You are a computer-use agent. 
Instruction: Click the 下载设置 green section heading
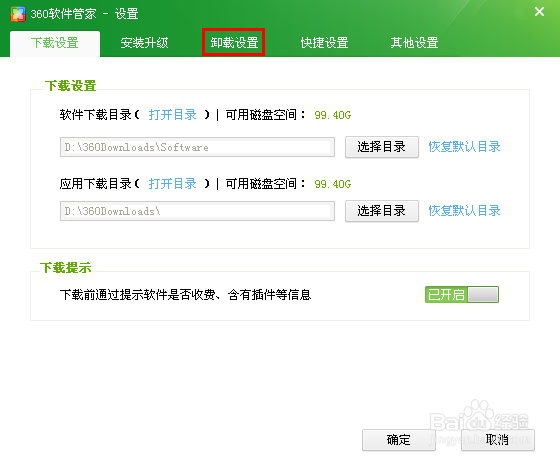click(x=71, y=86)
